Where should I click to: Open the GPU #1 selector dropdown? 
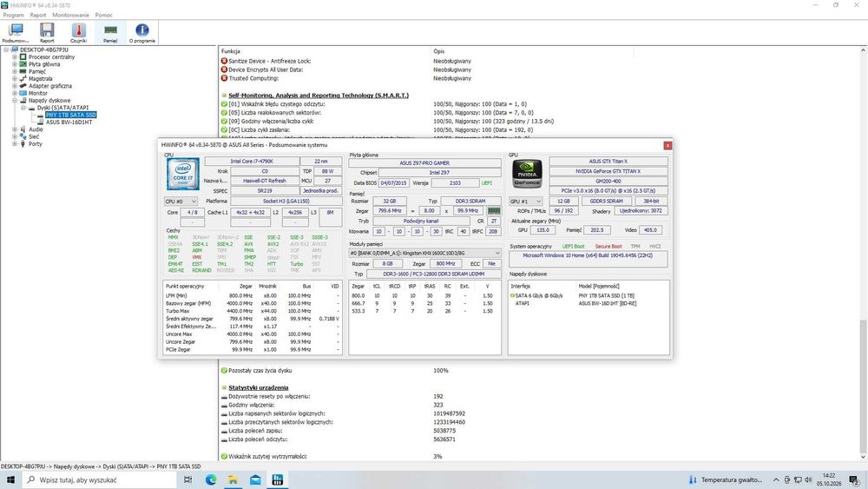(x=525, y=201)
